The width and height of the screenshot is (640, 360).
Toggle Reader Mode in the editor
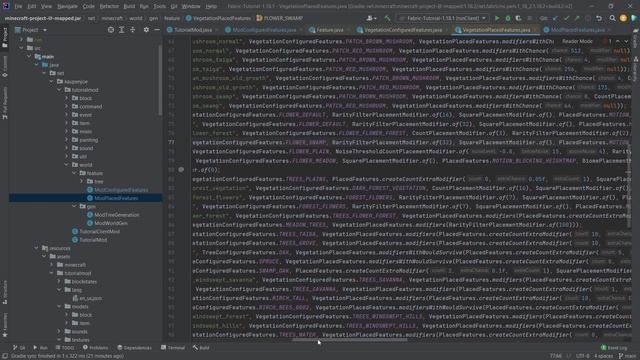(x=577, y=41)
